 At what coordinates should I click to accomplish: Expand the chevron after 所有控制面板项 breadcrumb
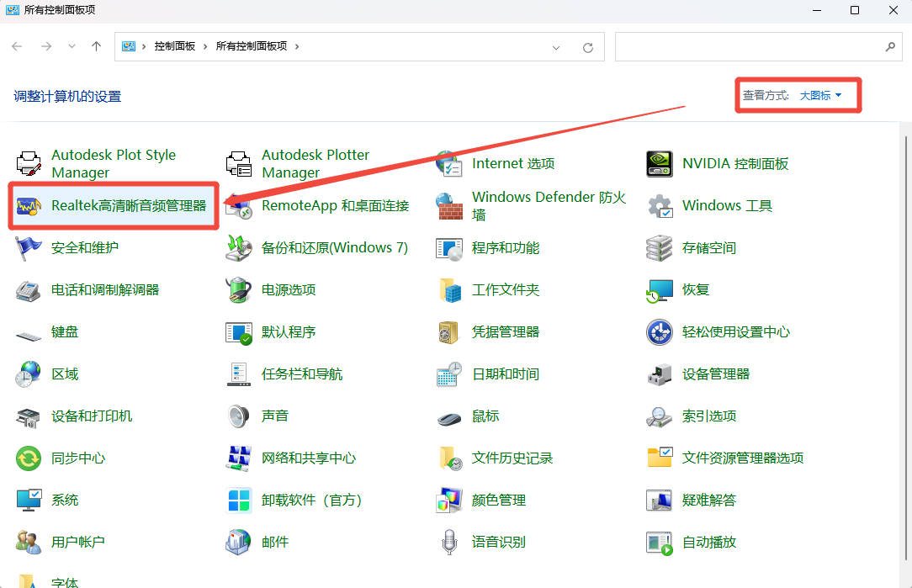coord(297,46)
